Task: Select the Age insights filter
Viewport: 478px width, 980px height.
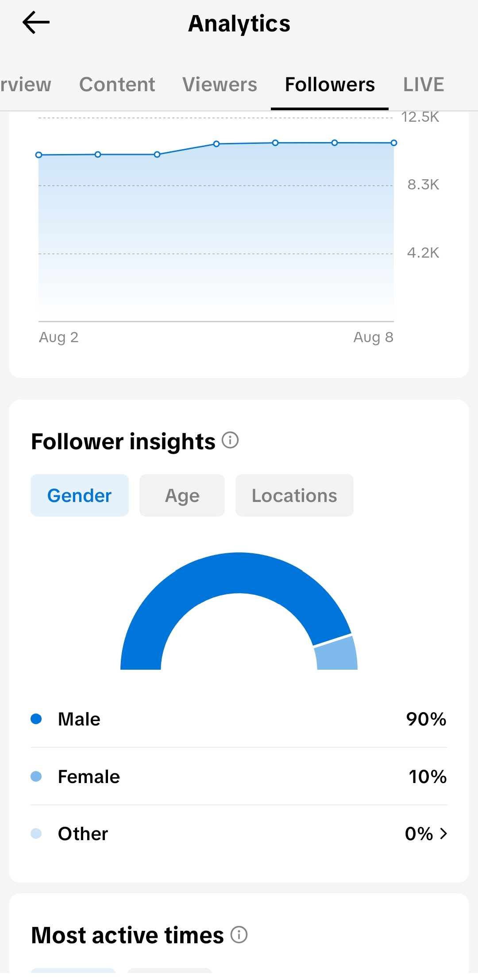Action: 182,495
